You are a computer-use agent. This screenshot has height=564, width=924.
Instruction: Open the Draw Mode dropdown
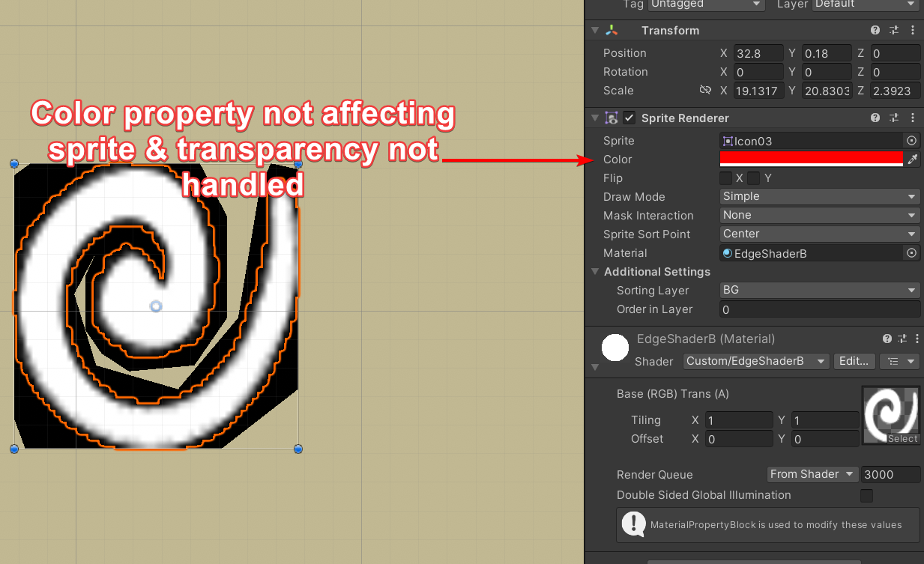pyautogui.click(x=819, y=196)
